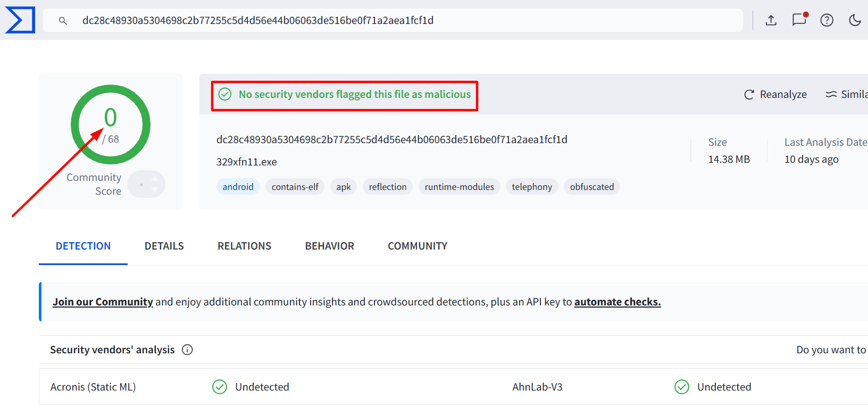
Task: Switch to the DETAILS tab
Action: pyautogui.click(x=164, y=246)
